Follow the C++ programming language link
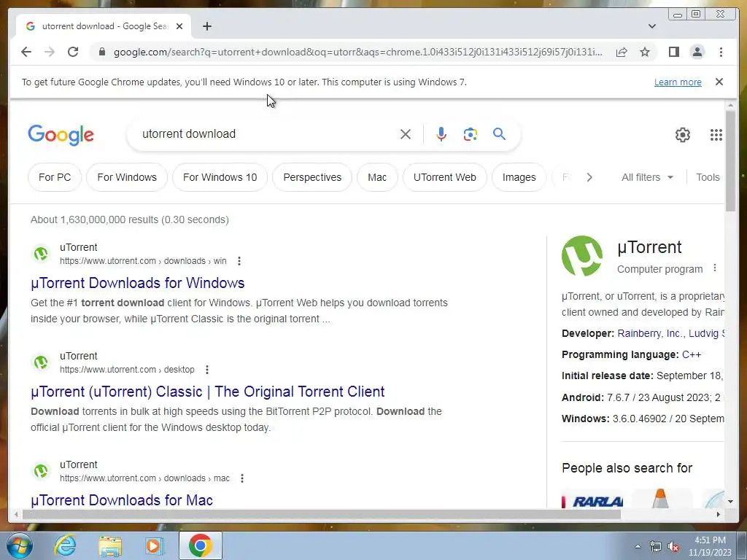The height and width of the screenshot is (560, 747). (692, 354)
